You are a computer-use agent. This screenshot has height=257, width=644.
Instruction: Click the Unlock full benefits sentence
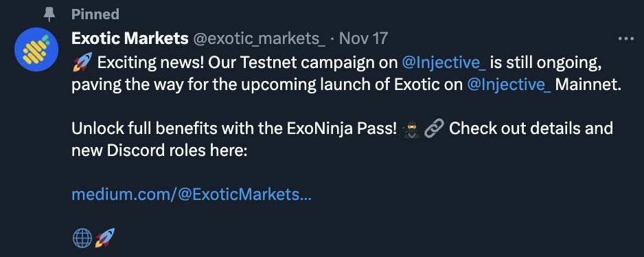coord(234,129)
